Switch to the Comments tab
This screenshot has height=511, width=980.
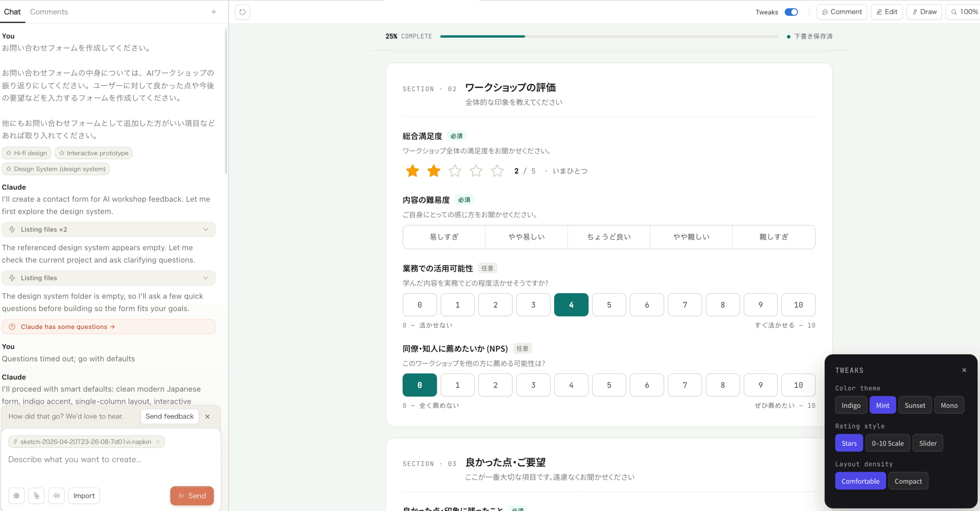49,12
